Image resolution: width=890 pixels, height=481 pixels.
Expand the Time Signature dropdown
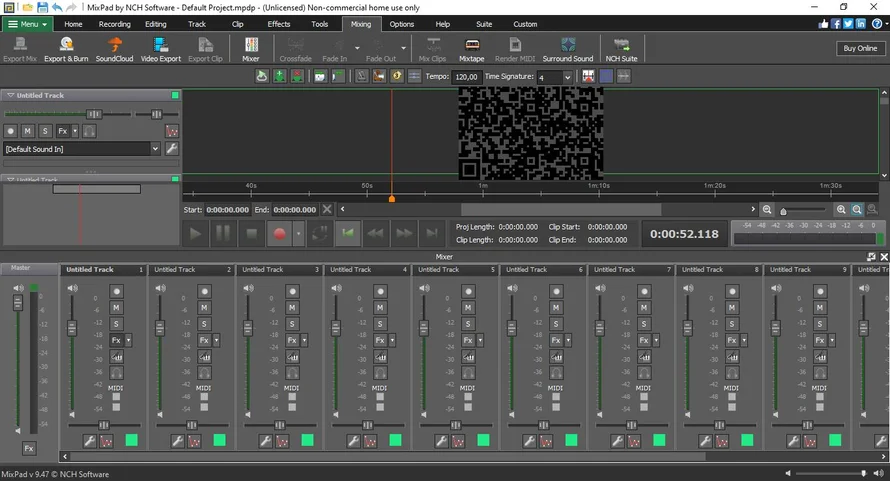tap(567, 77)
